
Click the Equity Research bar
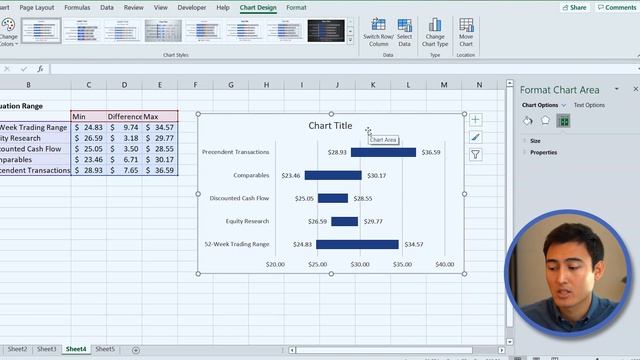point(344,221)
